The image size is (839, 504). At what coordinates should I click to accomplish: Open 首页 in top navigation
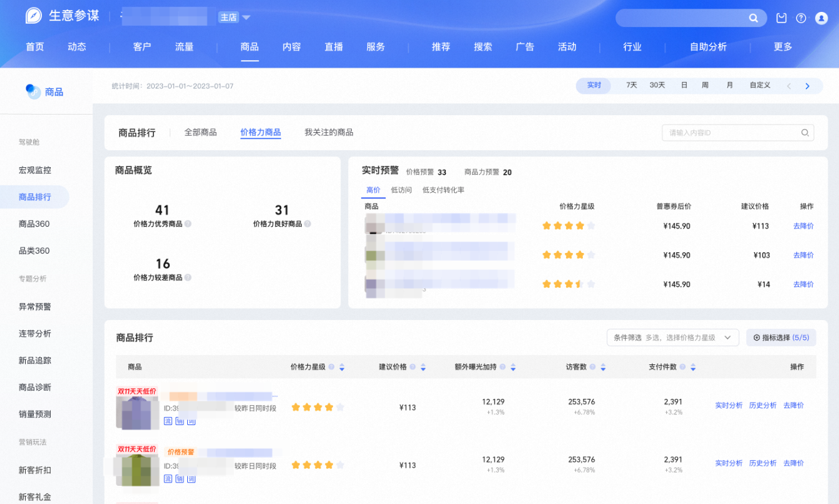point(35,46)
